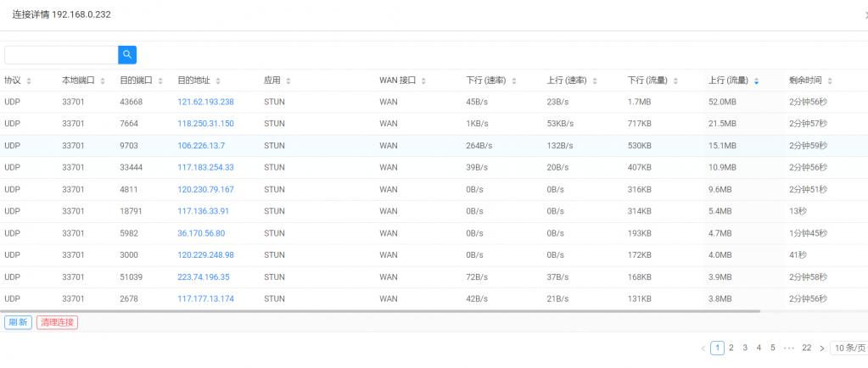Sort by 本地端口 column sort arrows
This screenshot has width=868, height=368.
[x=103, y=81]
